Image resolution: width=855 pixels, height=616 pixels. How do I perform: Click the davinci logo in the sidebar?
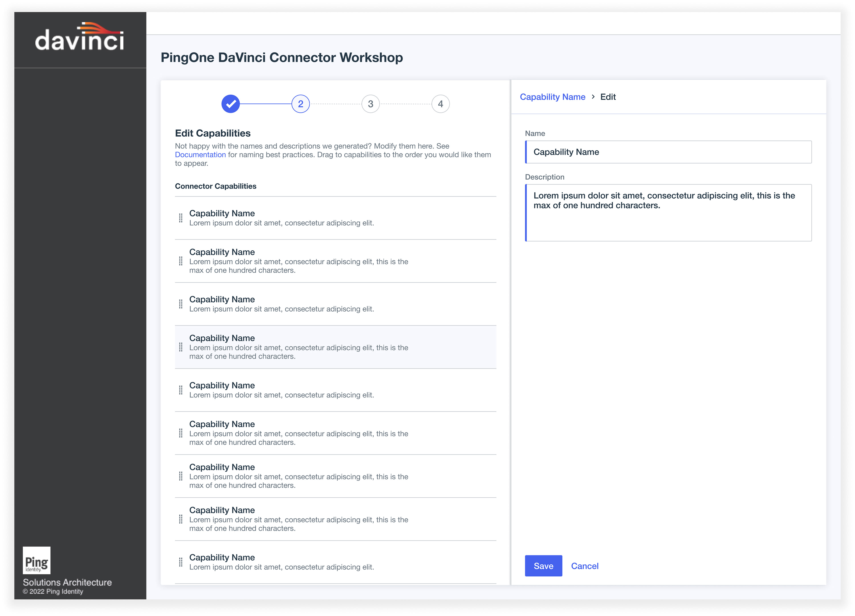click(x=79, y=36)
